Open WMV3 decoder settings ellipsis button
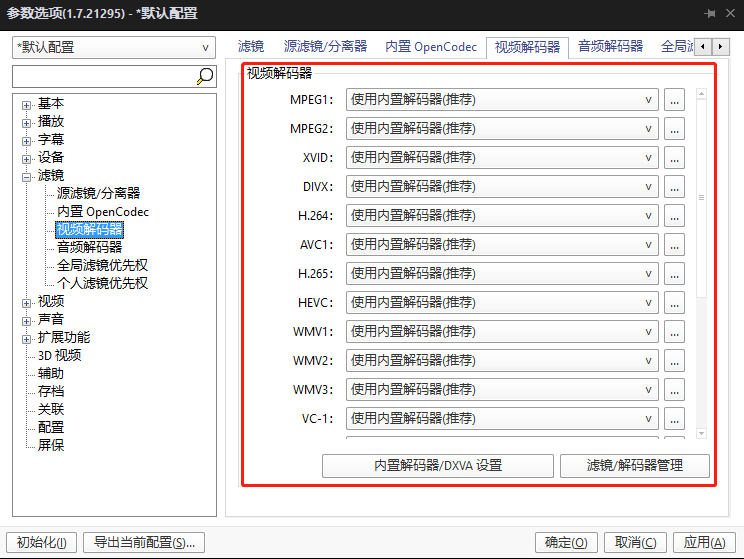This screenshot has height=559, width=744. coord(674,390)
